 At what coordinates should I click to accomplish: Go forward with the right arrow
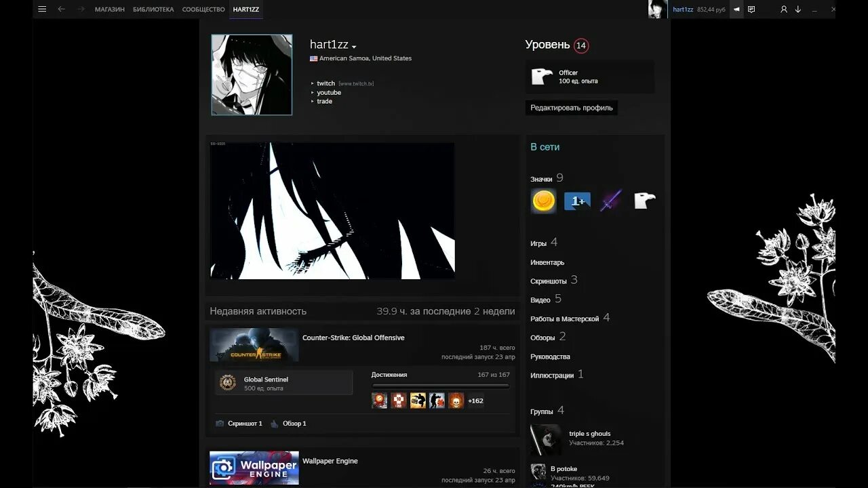81,9
